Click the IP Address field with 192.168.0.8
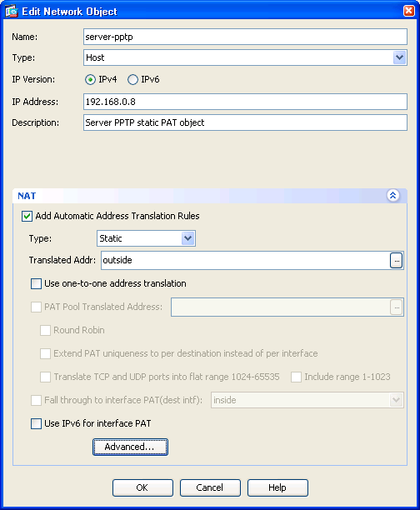This screenshot has width=420, height=510. point(245,102)
